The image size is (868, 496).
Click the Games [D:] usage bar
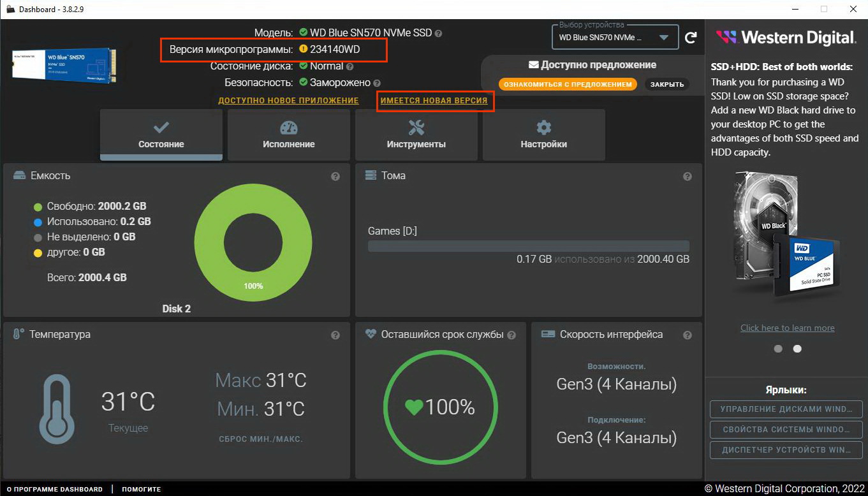pyautogui.click(x=529, y=246)
